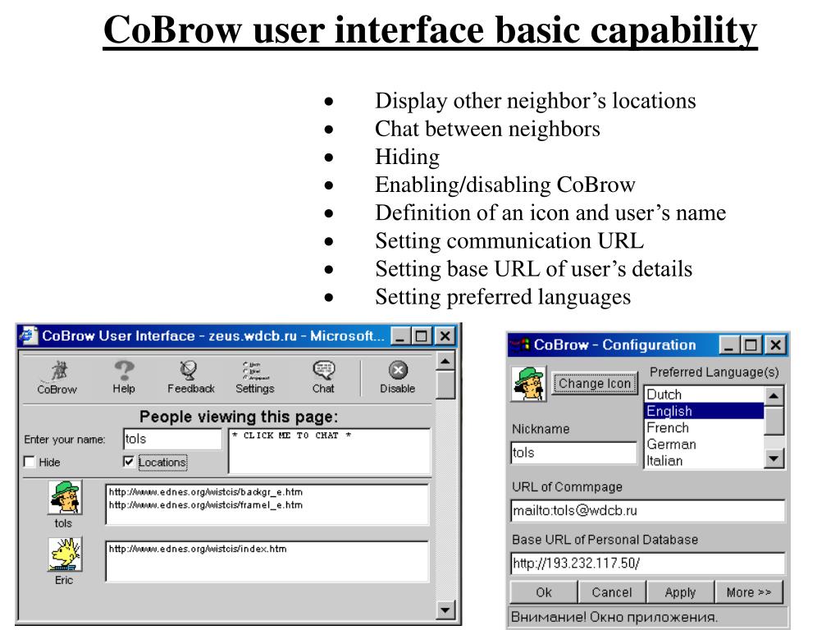
Task: Click the Base URL of Personal Database field
Action: (x=648, y=563)
